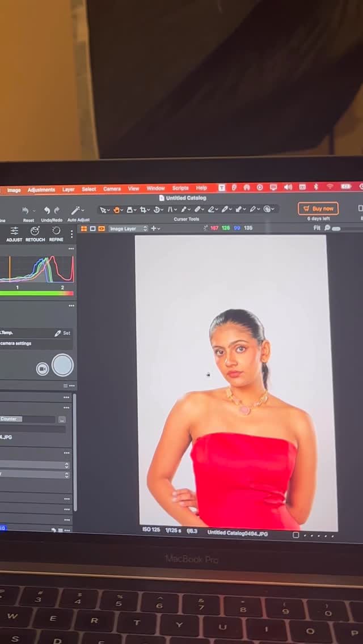Open the Refine tool tab
The width and height of the screenshot is (363, 644).
[56, 233]
